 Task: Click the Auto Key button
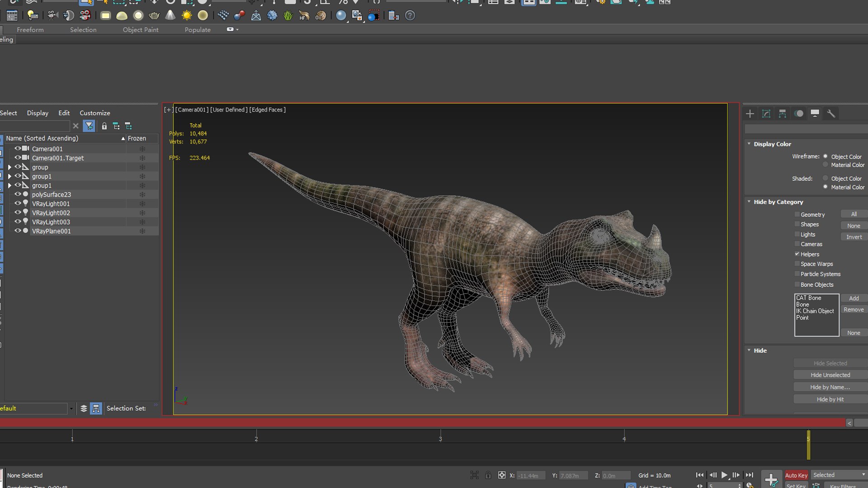tap(796, 475)
